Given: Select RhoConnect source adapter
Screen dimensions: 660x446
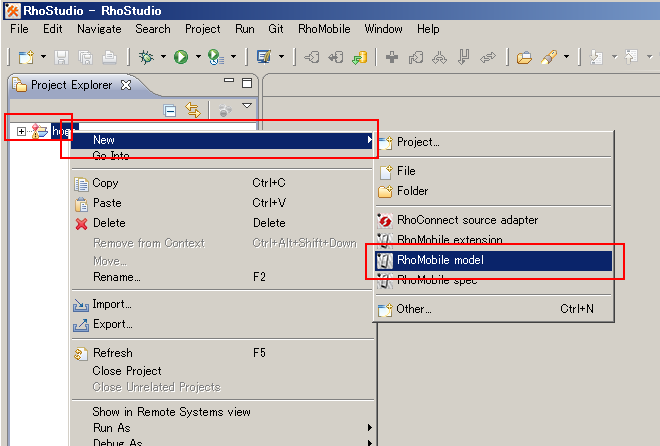Looking at the screenshot, I should 494,220.
